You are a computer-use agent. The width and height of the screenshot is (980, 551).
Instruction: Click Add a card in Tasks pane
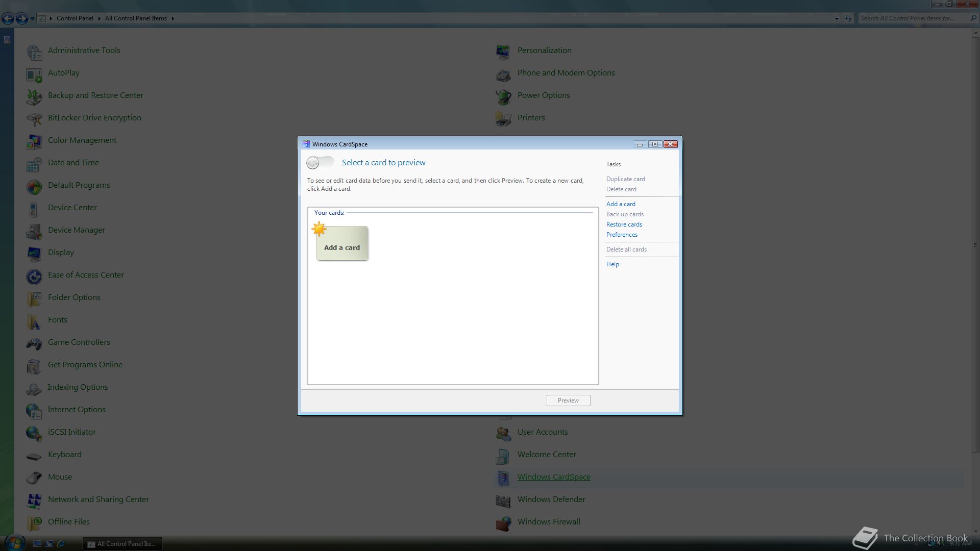[x=621, y=204]
